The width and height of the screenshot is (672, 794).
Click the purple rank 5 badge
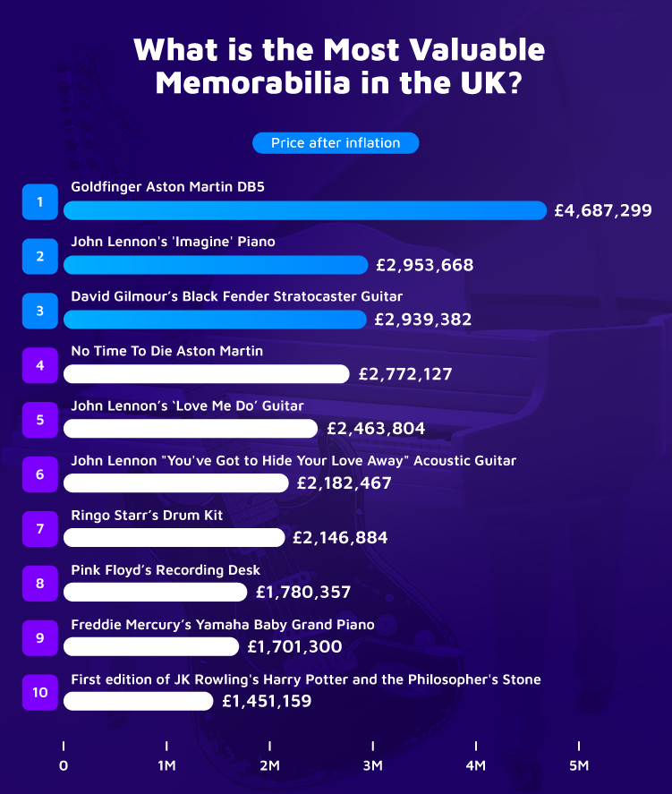[40, 420]
